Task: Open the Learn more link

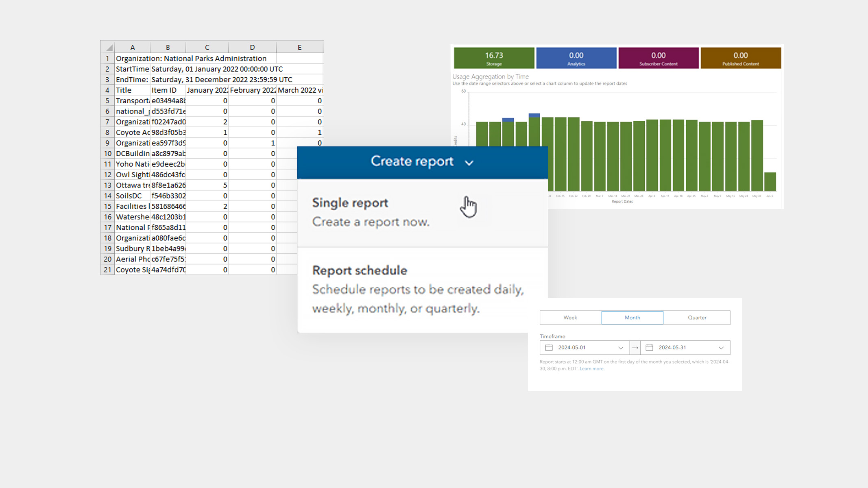Action: click(592, 368)
